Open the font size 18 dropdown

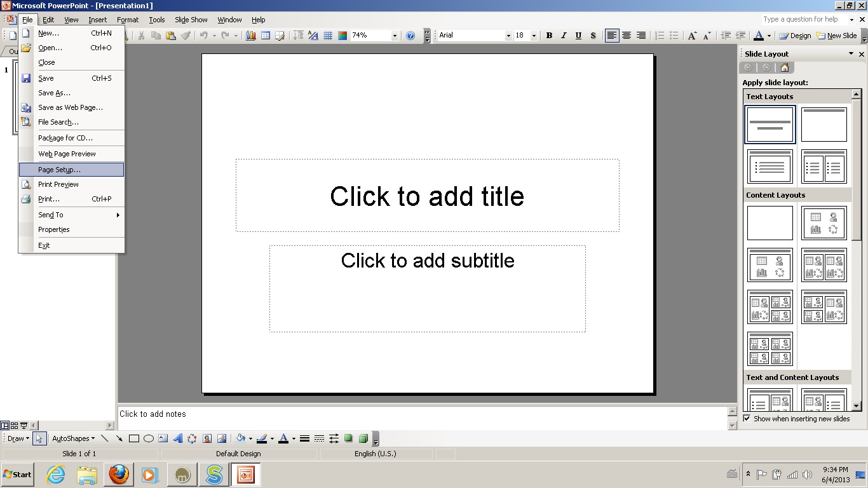(x=534, y=36)
